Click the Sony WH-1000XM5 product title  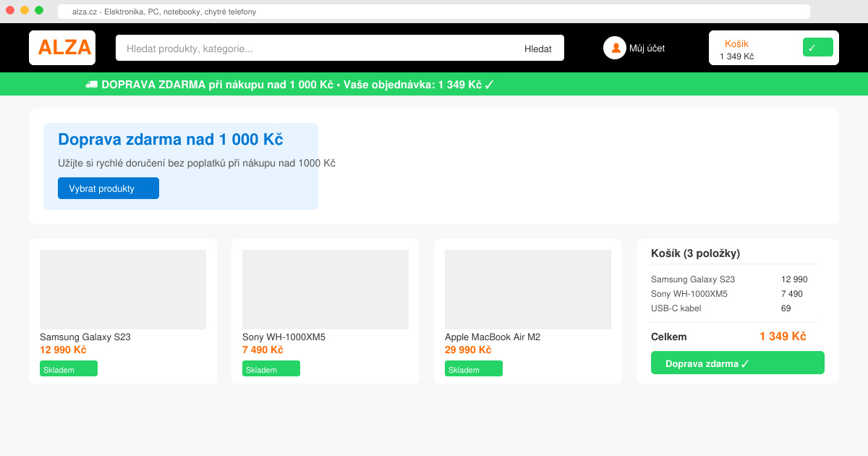pyautogui.click(x=284, y=337)
